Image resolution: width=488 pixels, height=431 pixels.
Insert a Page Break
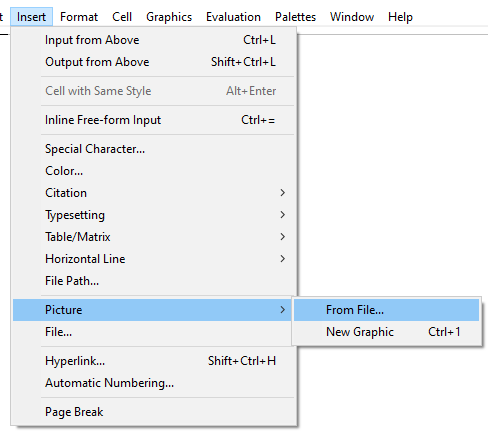(154, 412)
